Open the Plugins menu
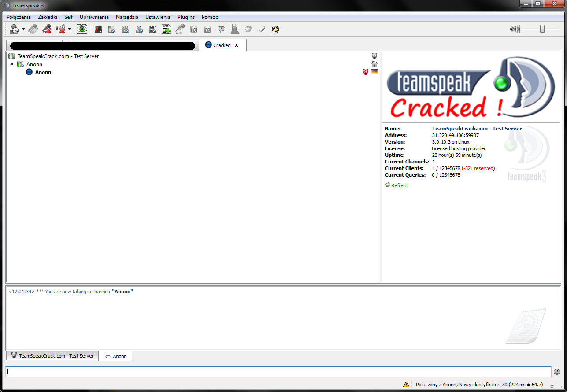The width and height of the screenshot is (567, 392). click(186, 17)
